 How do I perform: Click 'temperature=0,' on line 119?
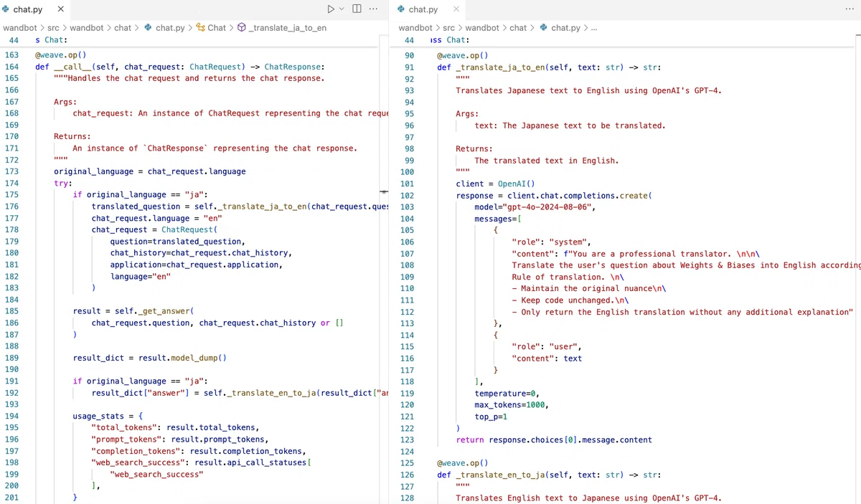(507, 393)
